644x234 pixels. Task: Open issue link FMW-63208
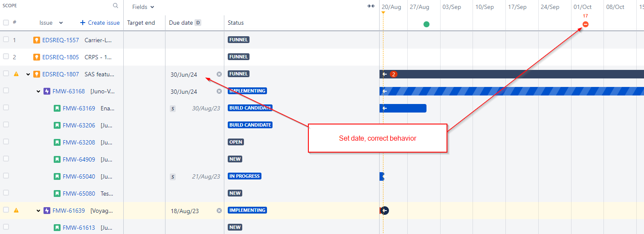pyautogui.click(x=79, y=142)
